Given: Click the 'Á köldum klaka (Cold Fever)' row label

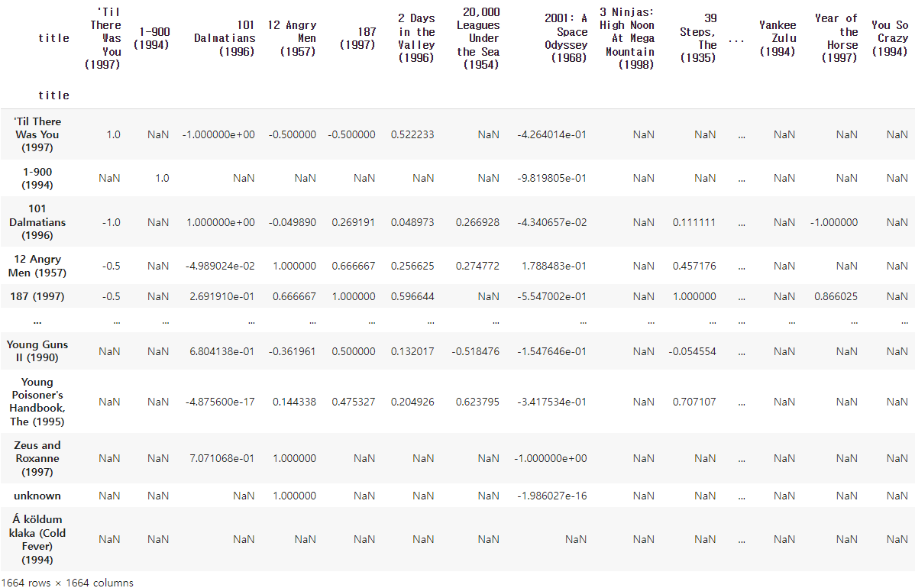Looking at the screenshot, I should click(x=37, y=540).
